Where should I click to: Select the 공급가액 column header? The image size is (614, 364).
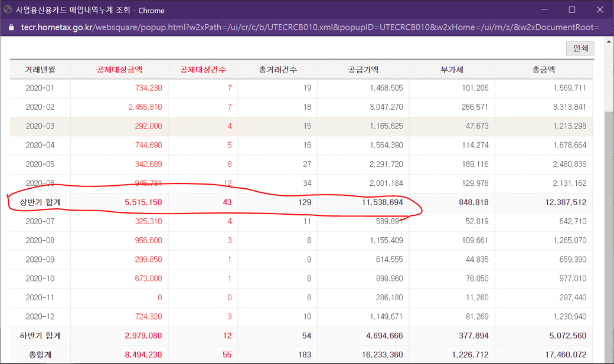point(363,70)
